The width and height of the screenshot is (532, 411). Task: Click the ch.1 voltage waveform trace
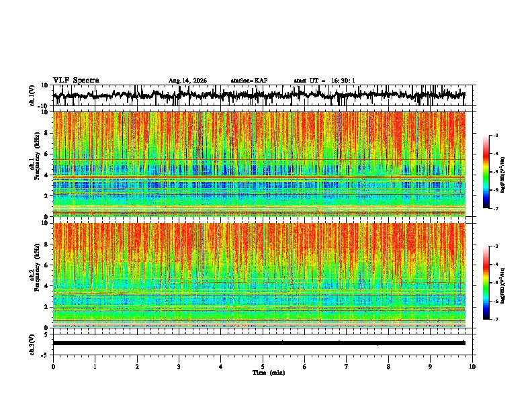click(x=259, y=95)
